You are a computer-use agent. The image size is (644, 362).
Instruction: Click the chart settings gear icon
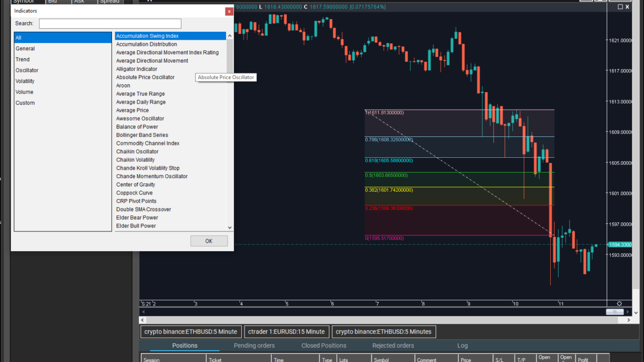click(x=620, y=304)
